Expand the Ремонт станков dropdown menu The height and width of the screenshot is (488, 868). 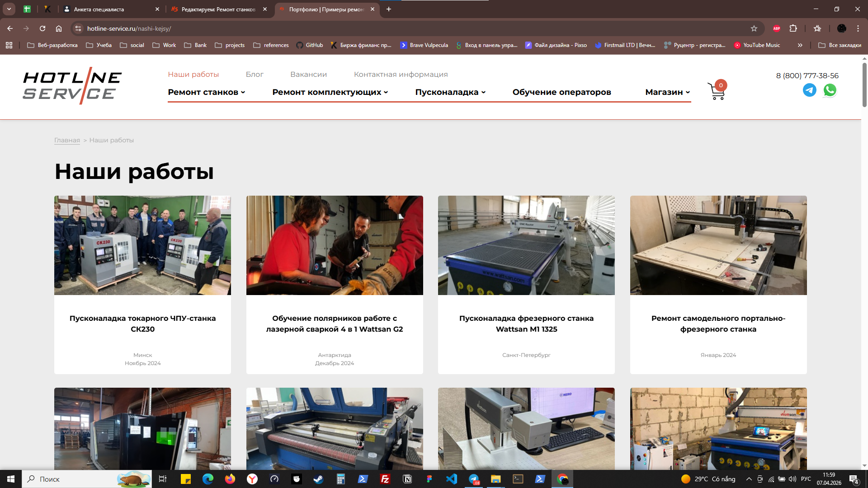[x=207, y=92]
